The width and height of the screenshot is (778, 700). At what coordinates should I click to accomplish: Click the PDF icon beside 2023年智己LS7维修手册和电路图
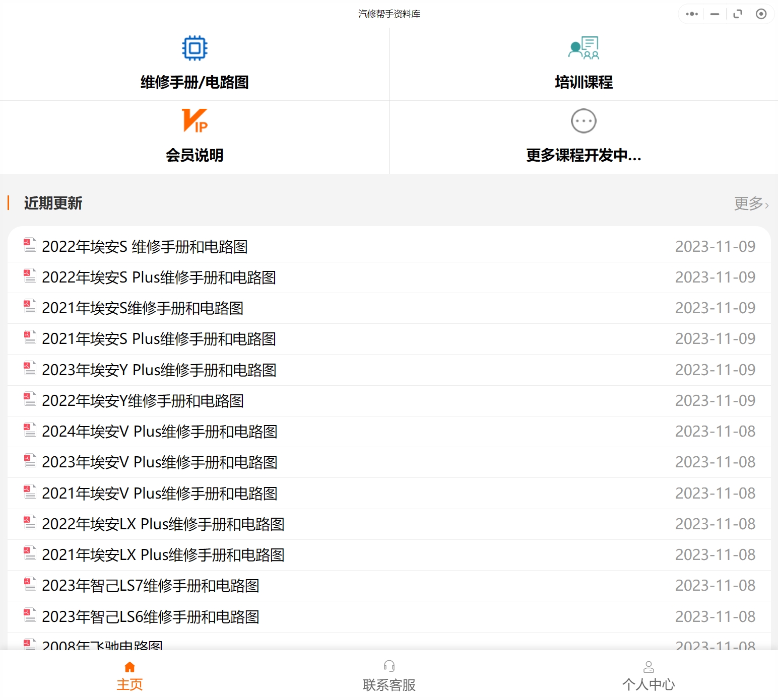pos(30,585)
